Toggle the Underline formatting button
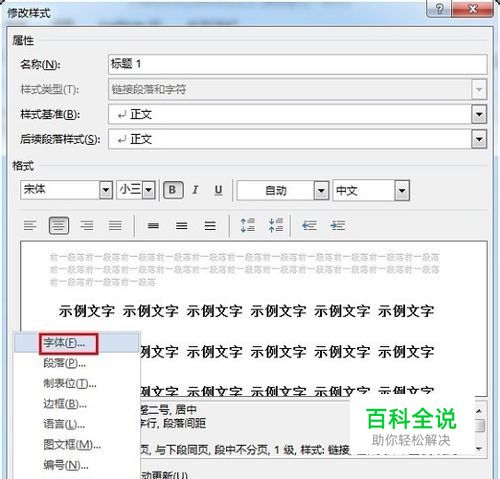 pyautogui.click(x=218, y=190)
